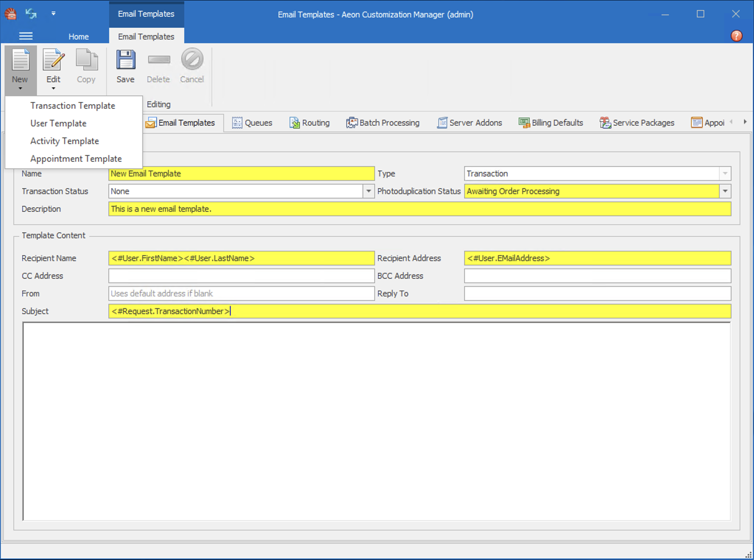Image resolution: width=754 pixels, height=560 pixels.
Task: Open the hamburger application menu icon
Action: (x=26, y=36)
